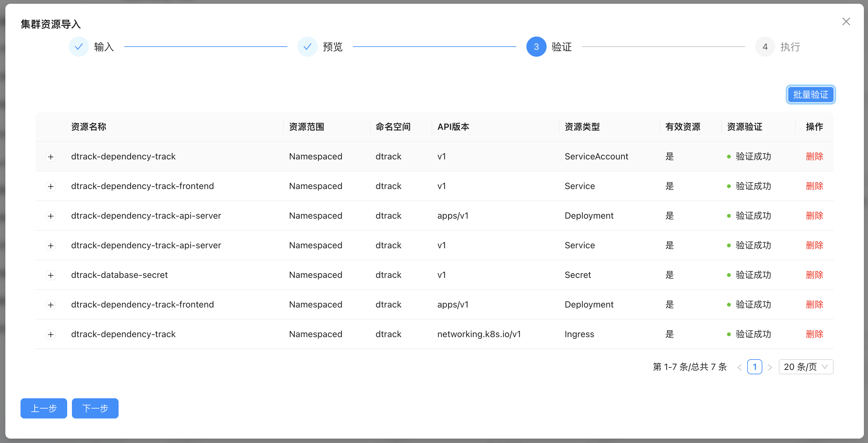
Task: Expand the apps/v1 dtrack-dependency-track-api-server Deployment row
Action: click(50, 216)
